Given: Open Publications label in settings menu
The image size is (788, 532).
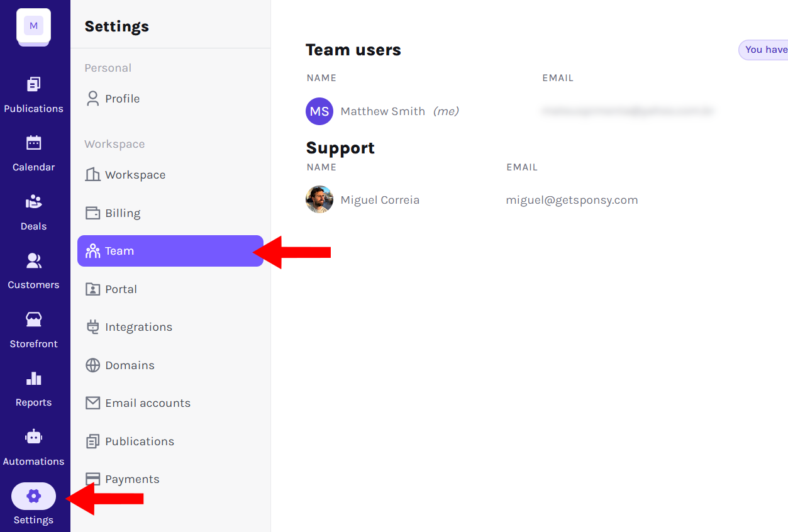Looking at the screenshot, I should pos(140,441).
